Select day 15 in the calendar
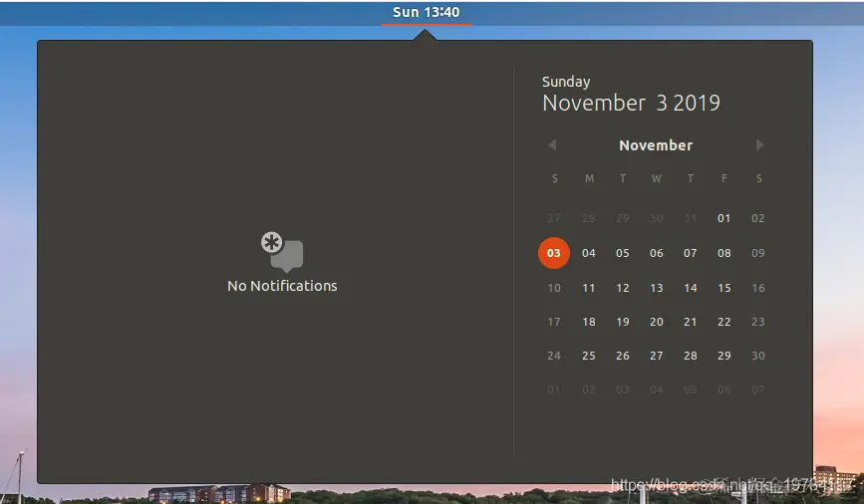This screenshot has width=864, height=504. [x=724, y=288]
